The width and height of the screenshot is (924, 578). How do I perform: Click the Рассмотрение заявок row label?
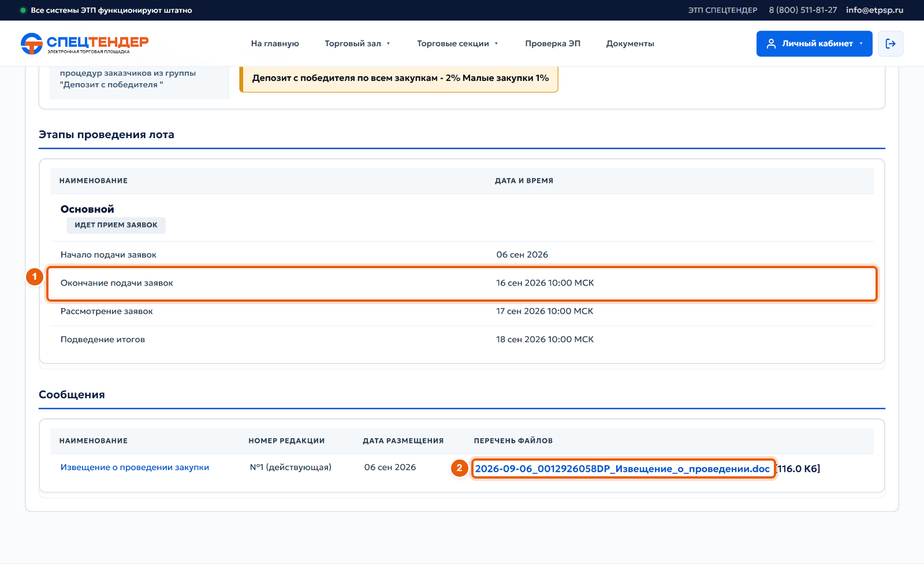(107, 312)
